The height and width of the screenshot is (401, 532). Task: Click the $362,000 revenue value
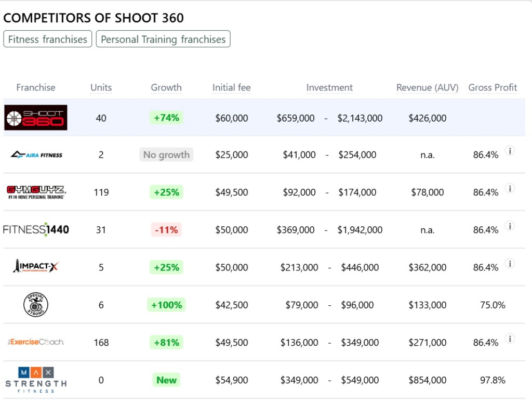coord(428,267)
